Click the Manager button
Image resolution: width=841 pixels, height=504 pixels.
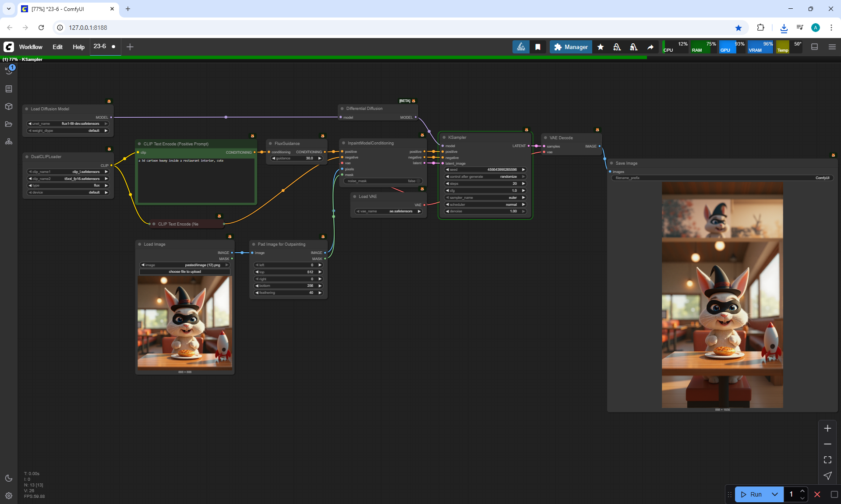pos(571,47)
